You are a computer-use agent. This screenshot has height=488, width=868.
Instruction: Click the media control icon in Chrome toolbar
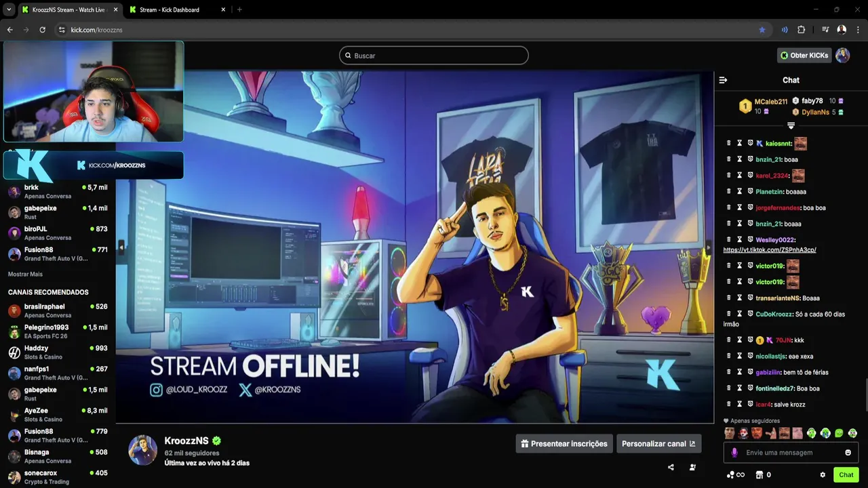(825, 30)
